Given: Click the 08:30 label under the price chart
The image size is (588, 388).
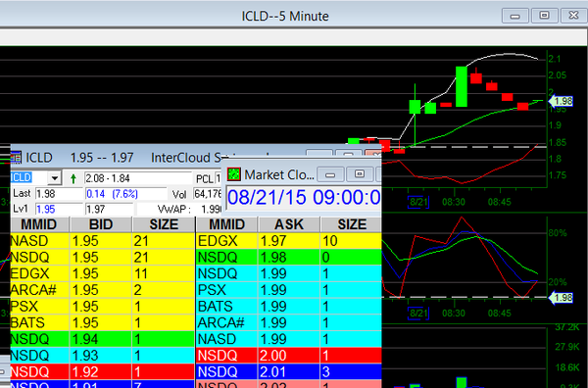Looking at the screenshot, I should 454,202.
